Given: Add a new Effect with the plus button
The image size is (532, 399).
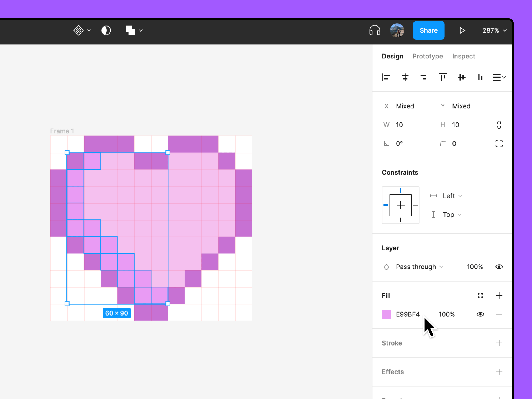Looking at the screenshot, I should click(499, 372).
